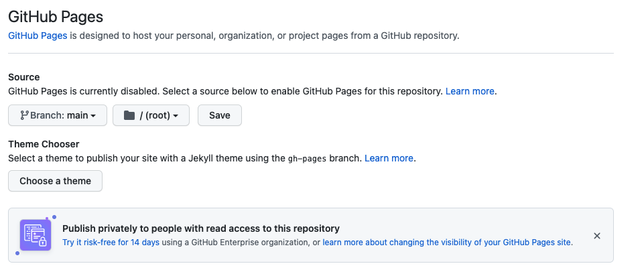Open Learn more link in Source section
Screen dimensions: 644x276
point(470,90)
